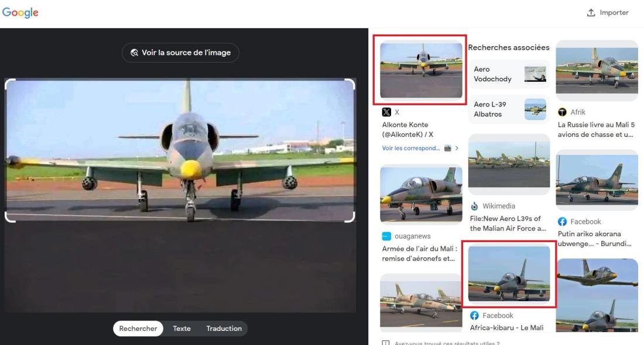Click the top-left crop corner handle
The width and height of the screenshot is (644, 345).
pyautogui.click(x=9, y=83)
